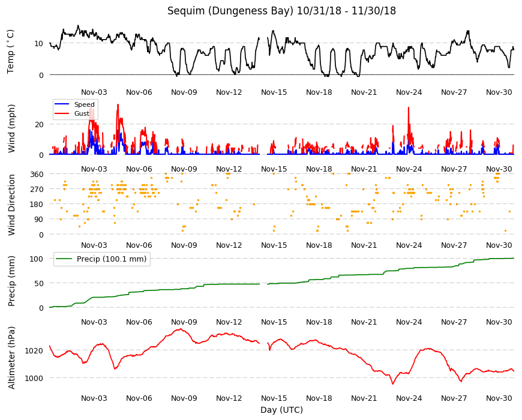
Task: Select the blue Speed legend line
Action: 61,104
